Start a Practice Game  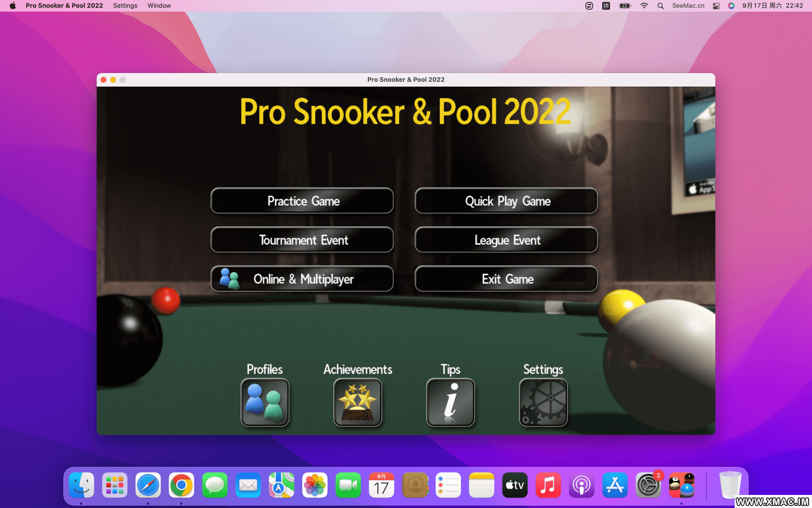tap(302, 201)
